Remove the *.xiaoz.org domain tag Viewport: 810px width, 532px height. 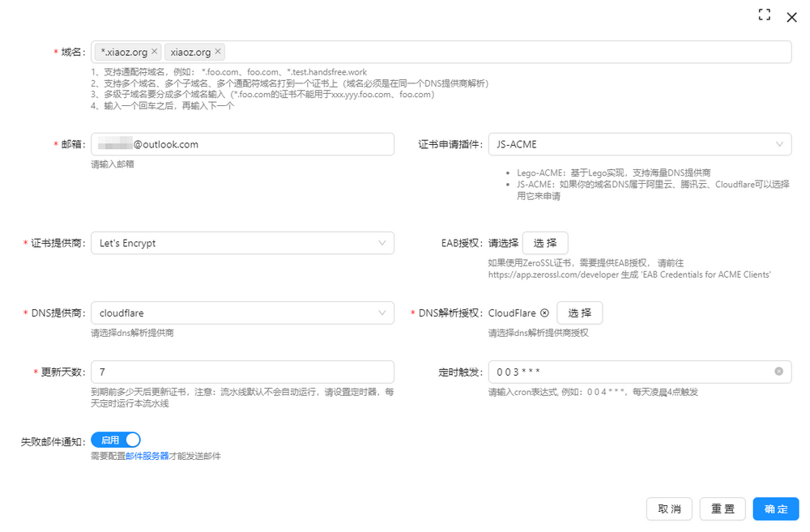coord(154,51)
